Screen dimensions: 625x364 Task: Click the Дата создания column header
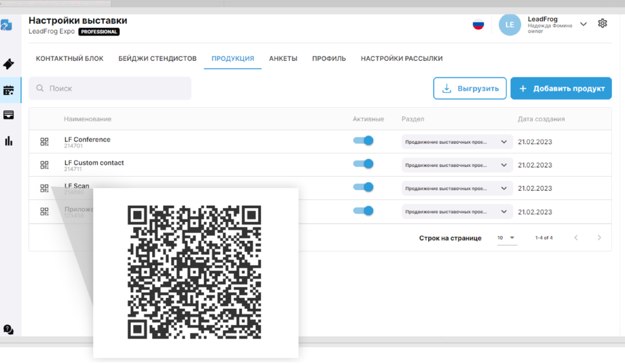point(541,119)
